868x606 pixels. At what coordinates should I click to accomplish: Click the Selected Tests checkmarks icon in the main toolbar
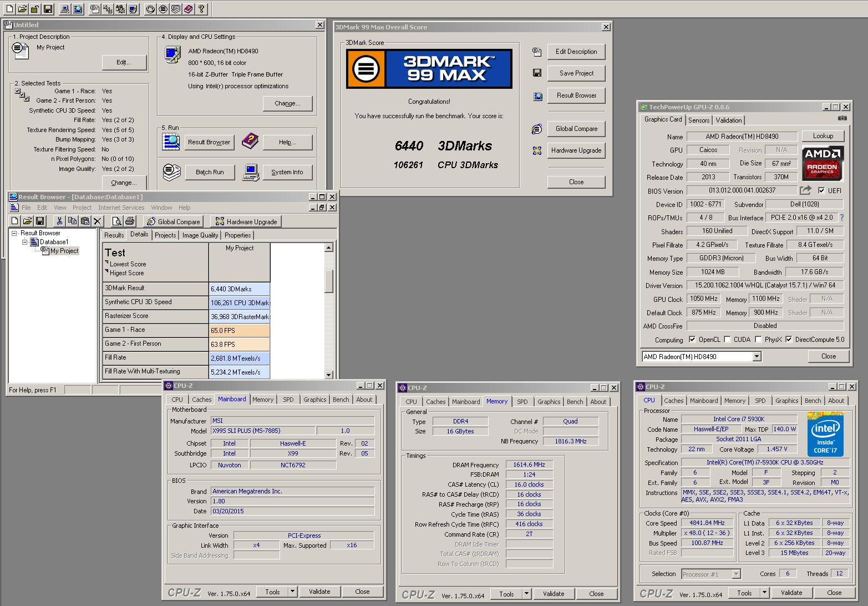[108, 9]
